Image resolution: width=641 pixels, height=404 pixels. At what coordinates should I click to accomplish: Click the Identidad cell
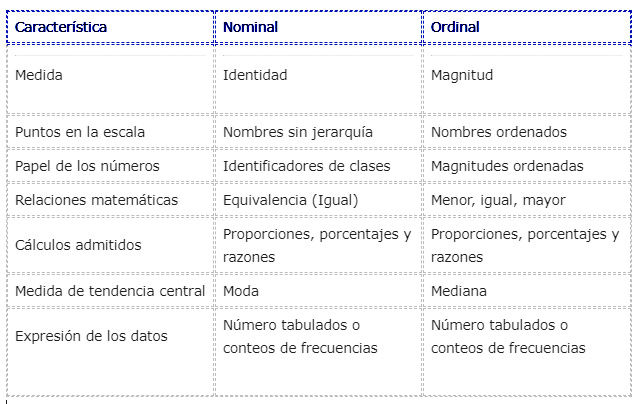pyautogui.click(x=255, y=75)
